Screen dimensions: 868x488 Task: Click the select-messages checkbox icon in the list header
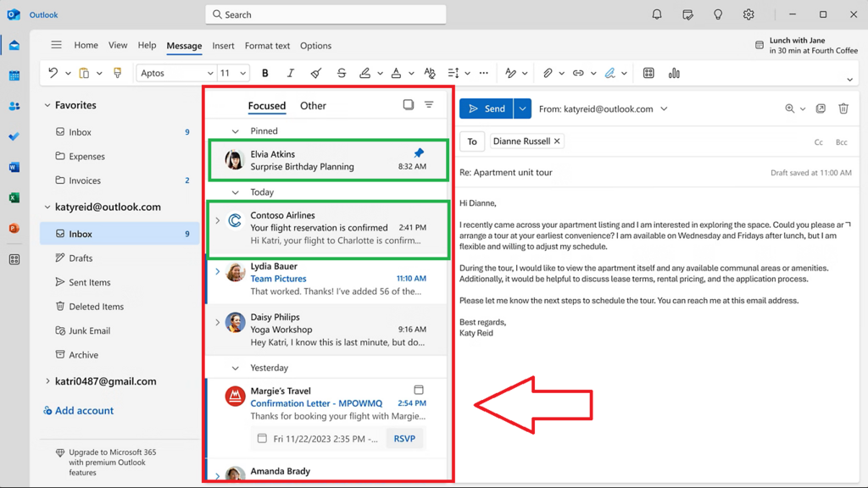tap(409, 104)
